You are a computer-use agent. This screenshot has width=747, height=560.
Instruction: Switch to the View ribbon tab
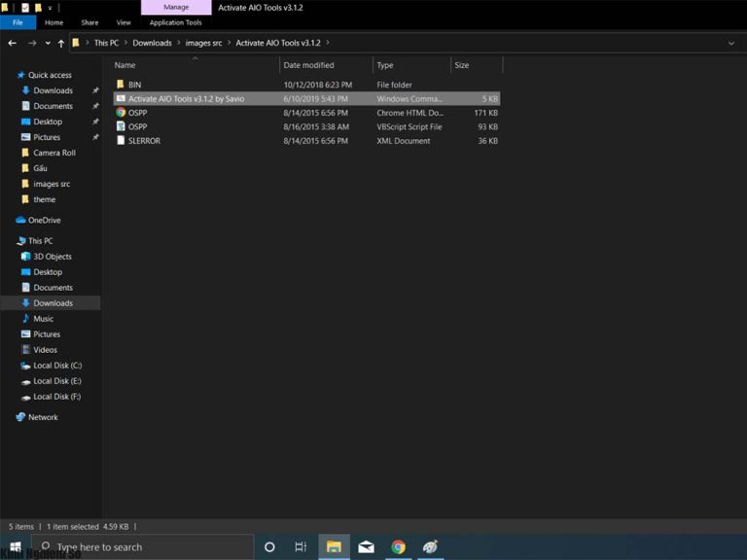124,22
